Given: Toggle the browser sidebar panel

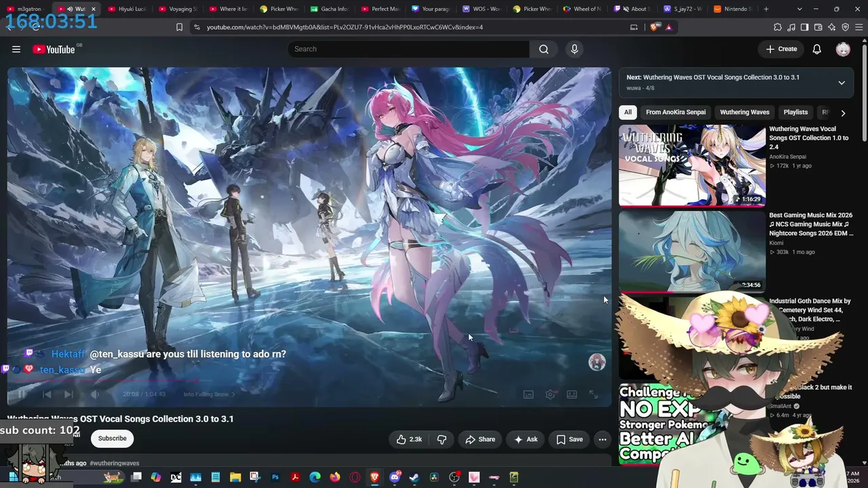Looking at the screenshot, I should click(805, 27).
